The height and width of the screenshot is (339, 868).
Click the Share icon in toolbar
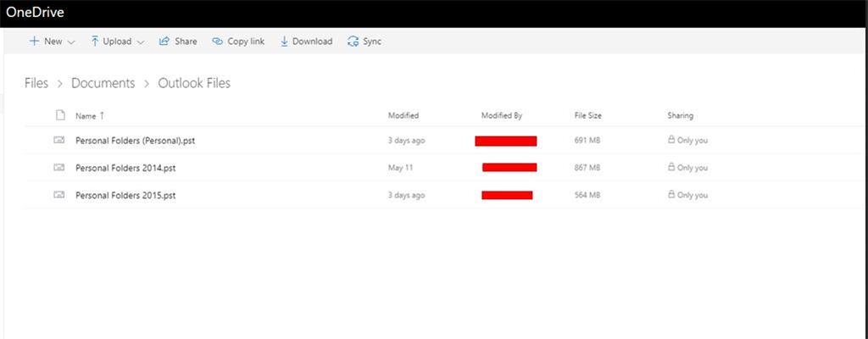tap(164, 41)
